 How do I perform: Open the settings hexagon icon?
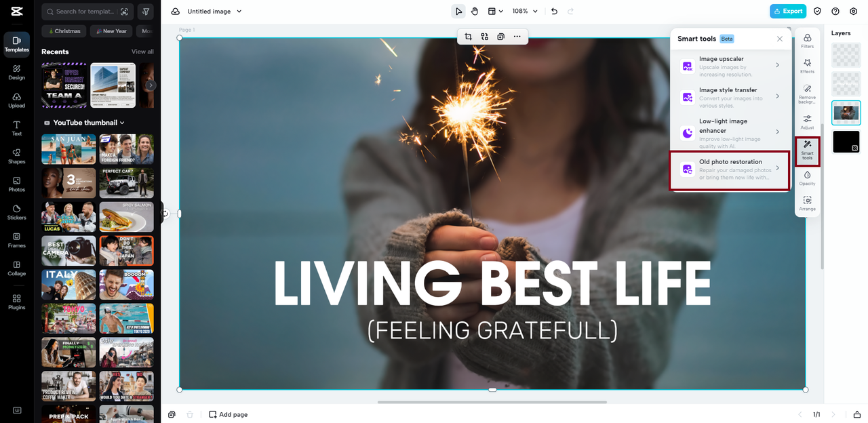tap(854, 11)
